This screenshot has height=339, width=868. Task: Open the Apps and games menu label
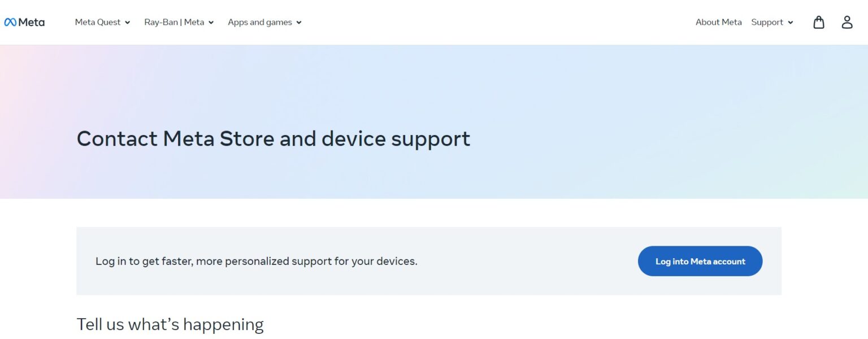(x=260, y=23)
